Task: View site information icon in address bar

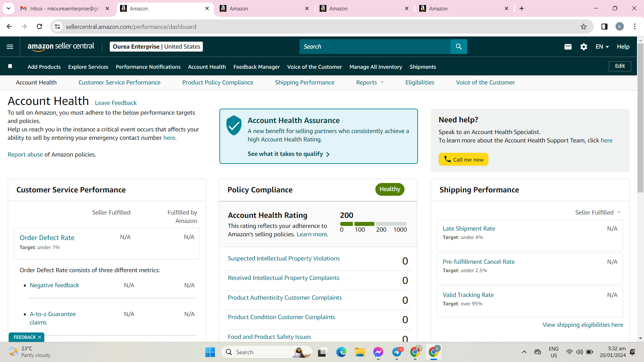Action: tap(58, 26)
